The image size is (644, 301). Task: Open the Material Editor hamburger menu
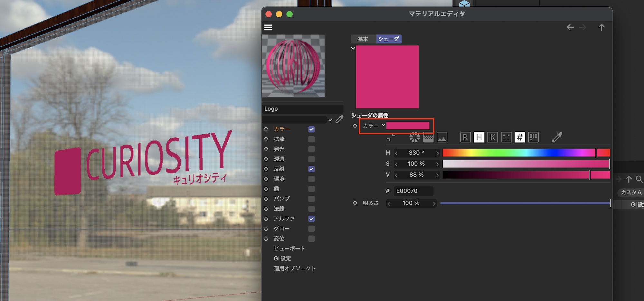[268, 27]
